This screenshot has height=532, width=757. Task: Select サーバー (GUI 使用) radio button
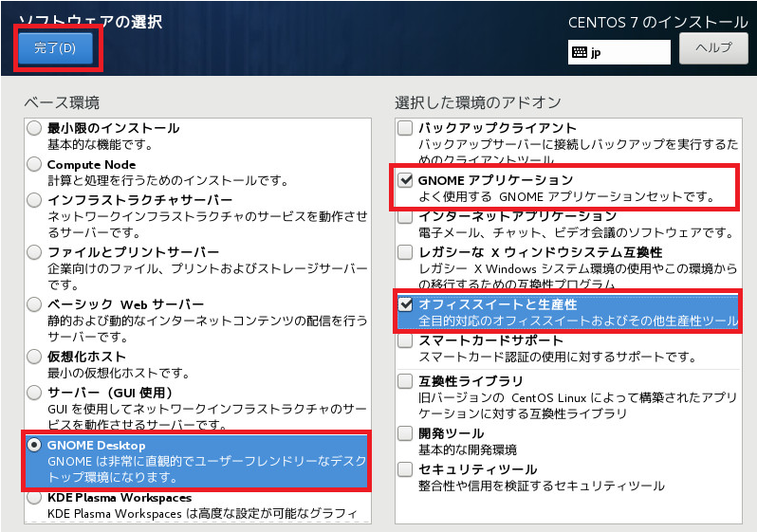pyautogui.click(x=35, y=393)
